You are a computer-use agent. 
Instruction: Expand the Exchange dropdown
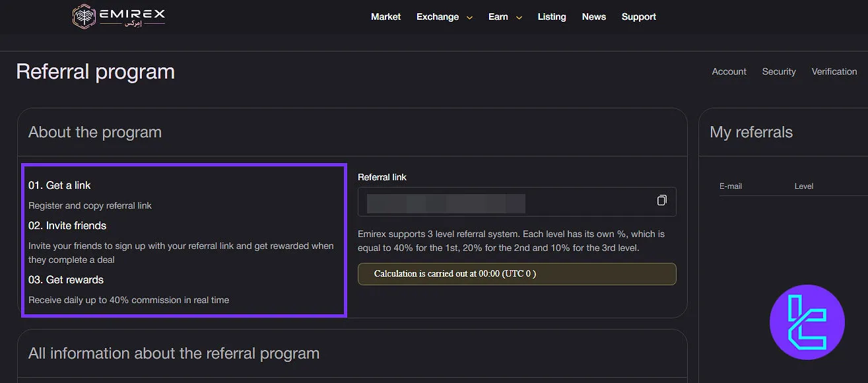pos(438,17)
